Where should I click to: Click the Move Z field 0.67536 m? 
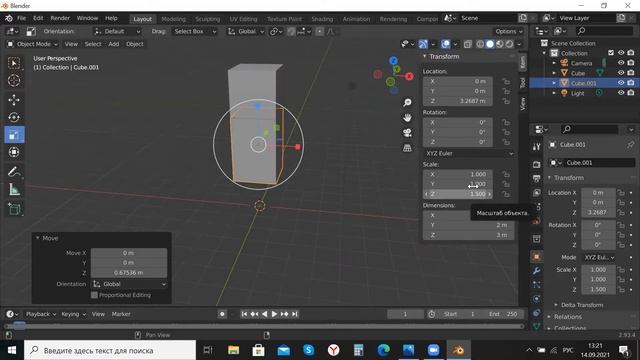129,273
